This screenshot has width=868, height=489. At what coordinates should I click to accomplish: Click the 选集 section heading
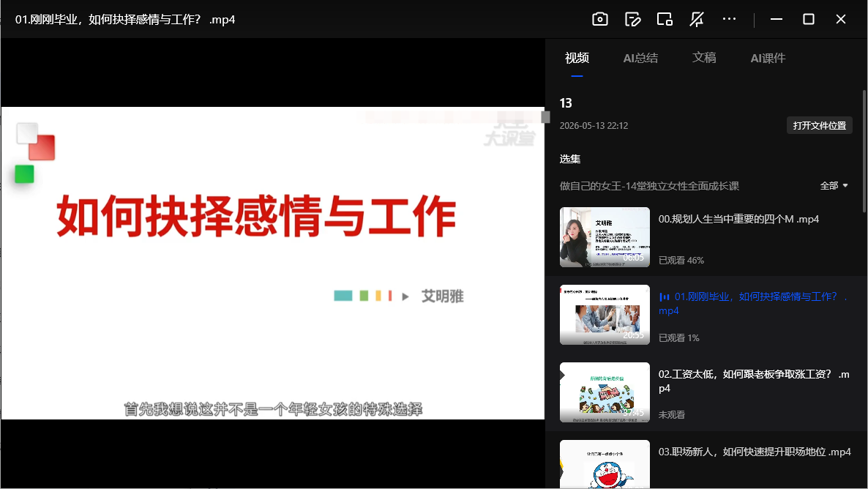pos(569,159)
